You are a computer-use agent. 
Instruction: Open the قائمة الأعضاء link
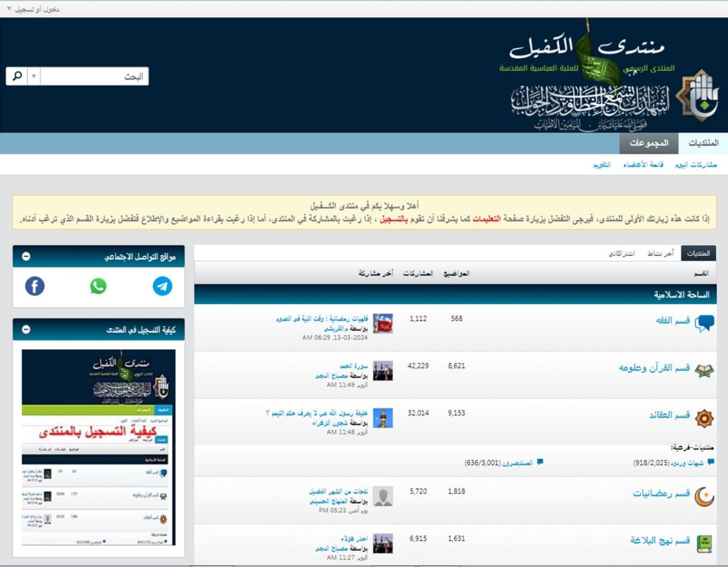pyautogui.click(x=643, y=165)
